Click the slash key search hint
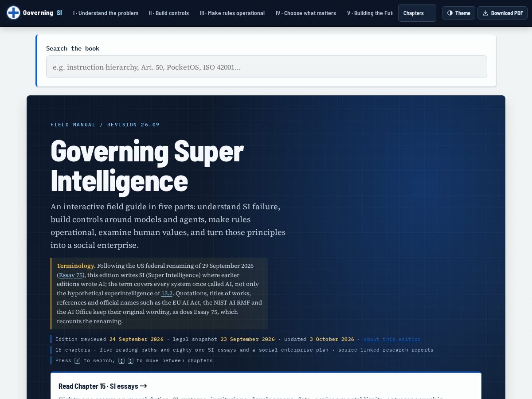Viewport: 532px width, 399px height. point(77,360)
